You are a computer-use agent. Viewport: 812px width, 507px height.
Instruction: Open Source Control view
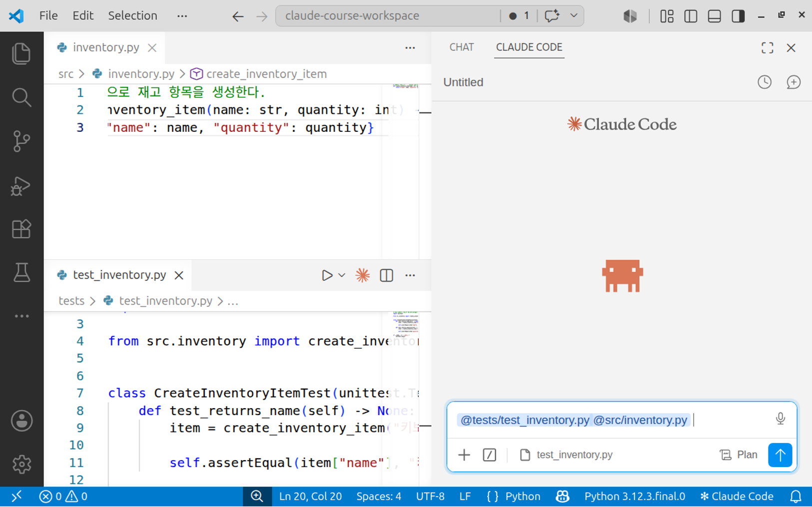pyautogui.click(x=21, y=141)
